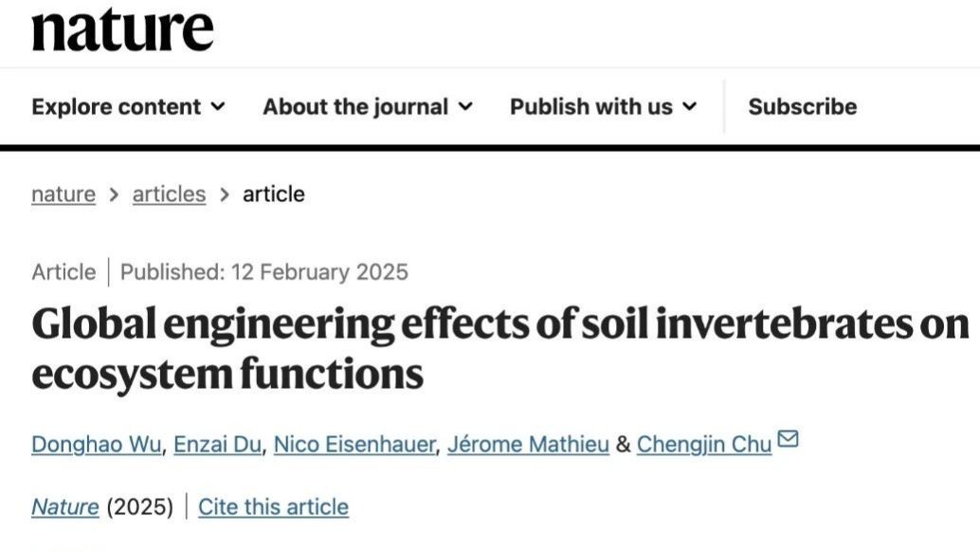980x552 pixels.
Task: Expand the Explore content chevron
Action: click(x=218, y=106)
